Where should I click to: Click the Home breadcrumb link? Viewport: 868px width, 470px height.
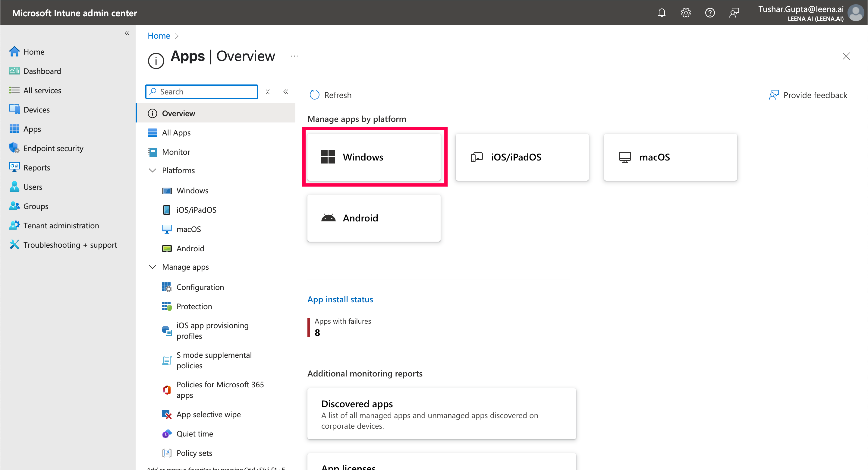[159, 36]
